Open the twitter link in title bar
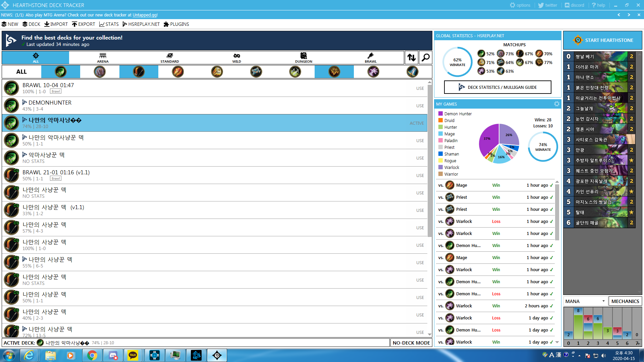This screenshot has height=362, width=644. pyautogui.click(x=548, y=5)
